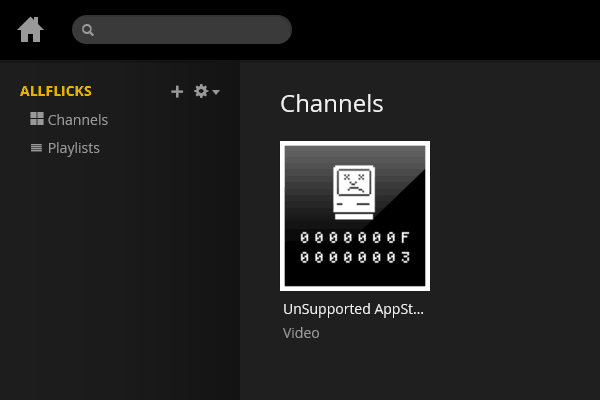Screen dimensions: 600x400
Task: Click the 0000000F error code text
Action: 355,238
